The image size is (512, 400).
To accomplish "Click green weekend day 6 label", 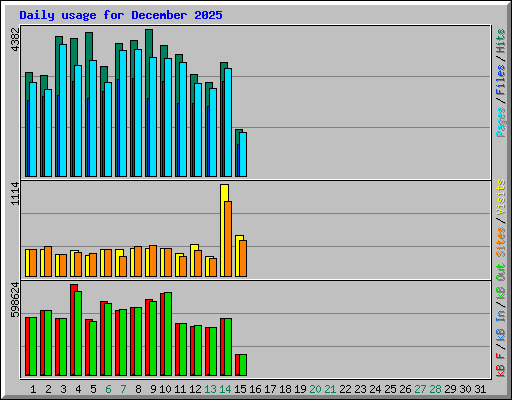I will point(108,389).
